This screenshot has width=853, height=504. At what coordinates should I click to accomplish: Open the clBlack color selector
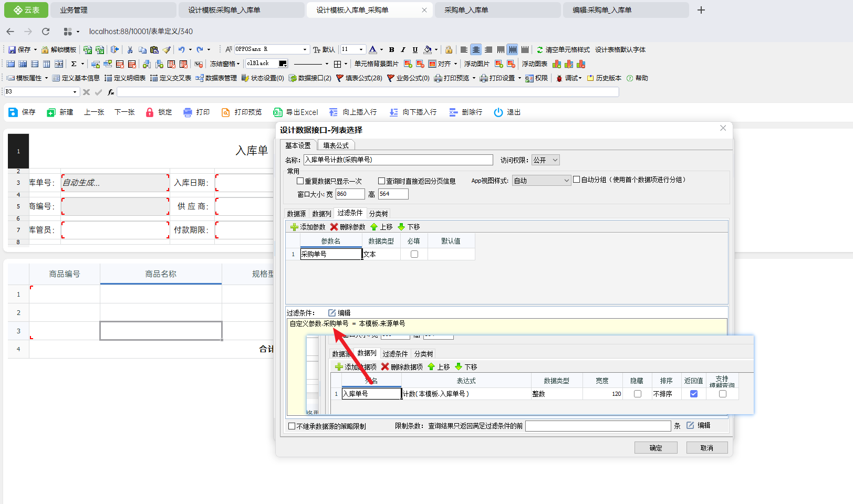267,64
